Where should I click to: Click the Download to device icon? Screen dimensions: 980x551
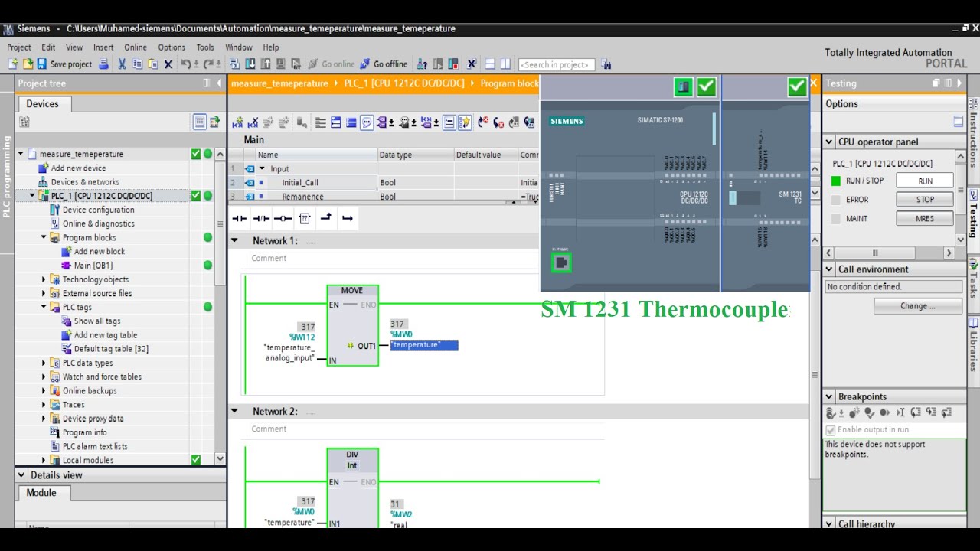(250, 64)
